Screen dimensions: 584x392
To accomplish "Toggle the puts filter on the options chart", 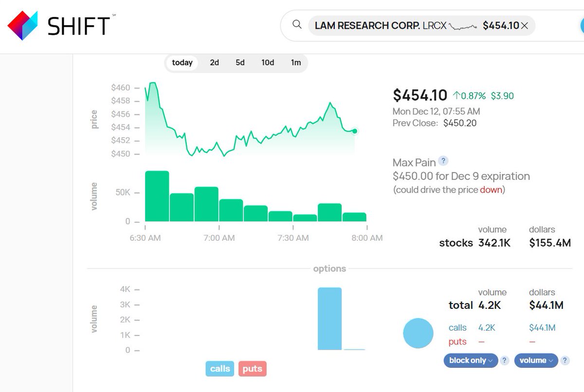I will click(x=252, y=369).
